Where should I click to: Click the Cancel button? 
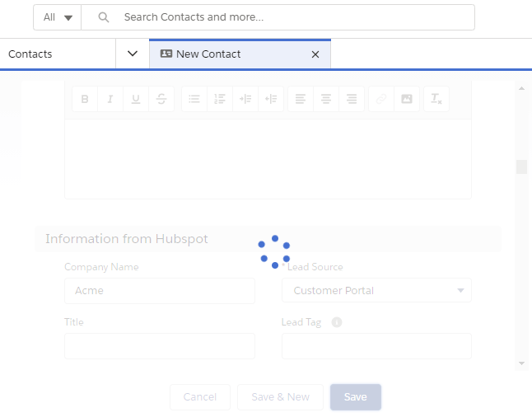click(200, 397)
